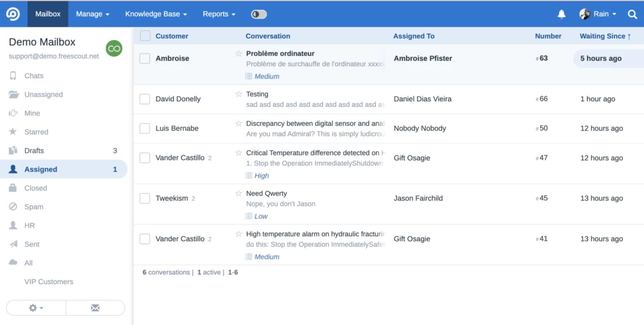The width and height of the screenshot is (644, 325).
Task: Open mailbox settings gear dropdown
Action: [36, 308]
